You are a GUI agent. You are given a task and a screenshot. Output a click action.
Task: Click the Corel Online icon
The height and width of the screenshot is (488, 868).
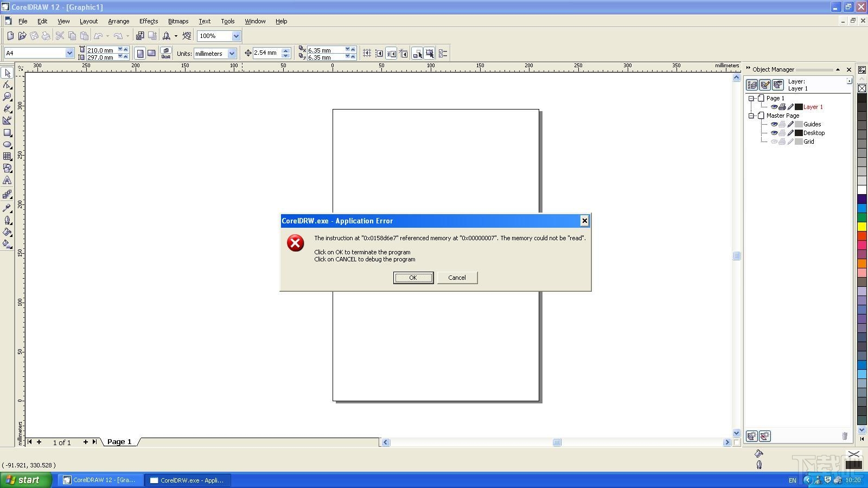187,36
